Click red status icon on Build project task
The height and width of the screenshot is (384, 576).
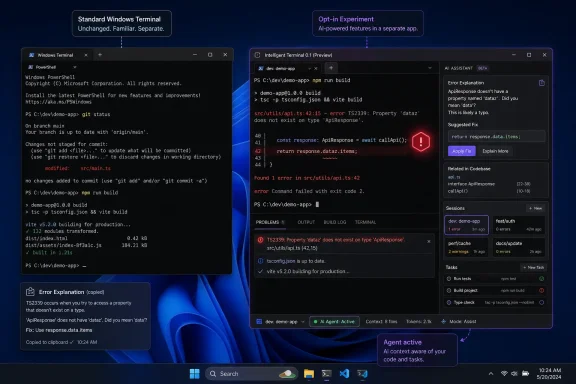[x=541, y=291]
